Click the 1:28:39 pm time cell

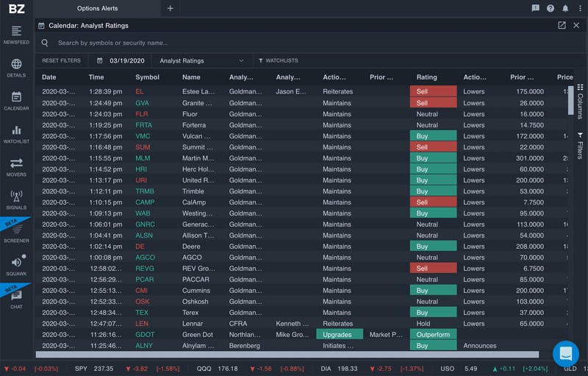pyautogui.click(x=105, y=91)
